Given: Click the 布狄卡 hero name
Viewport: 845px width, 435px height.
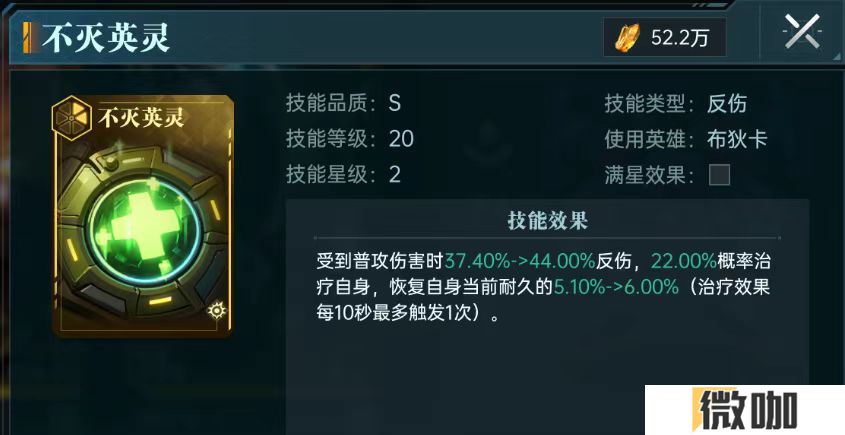Looking at the screenshot, I should [x=737, y=140].
